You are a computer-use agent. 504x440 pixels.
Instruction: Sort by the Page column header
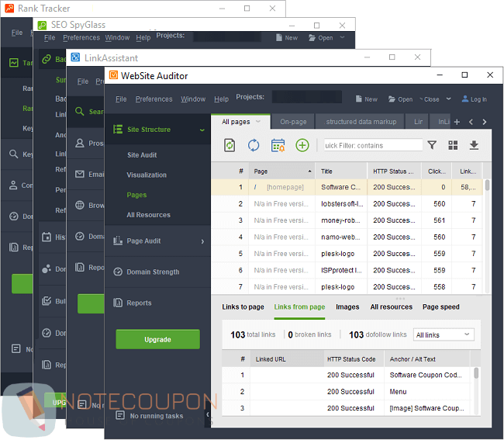point(281,171)
